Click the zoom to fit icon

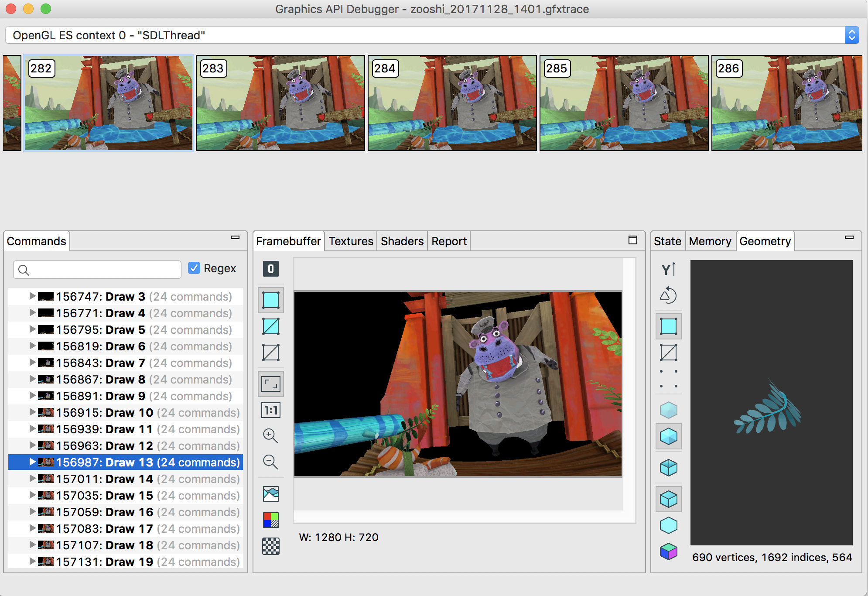pyautogui.click(x=270, y=384)
